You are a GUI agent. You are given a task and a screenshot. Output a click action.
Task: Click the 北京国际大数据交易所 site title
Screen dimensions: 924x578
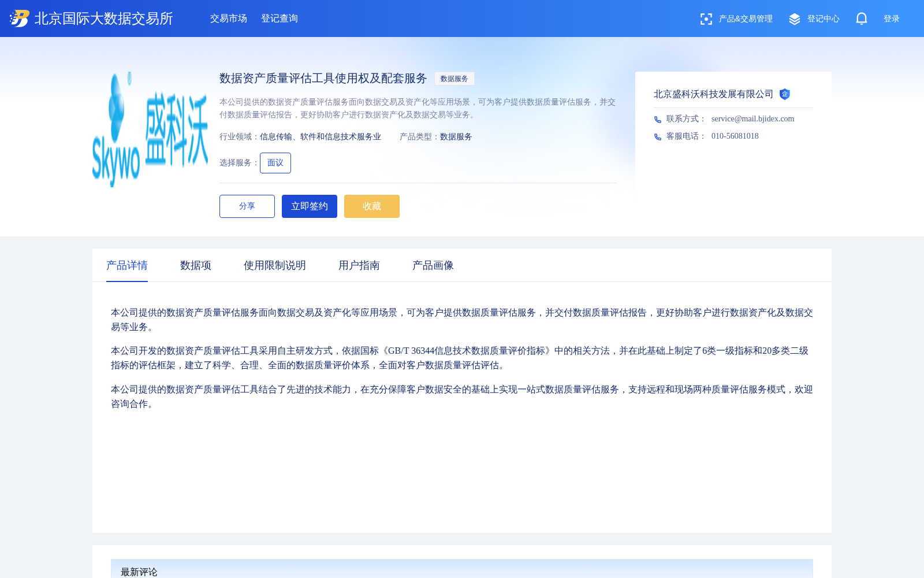point(104,18)
